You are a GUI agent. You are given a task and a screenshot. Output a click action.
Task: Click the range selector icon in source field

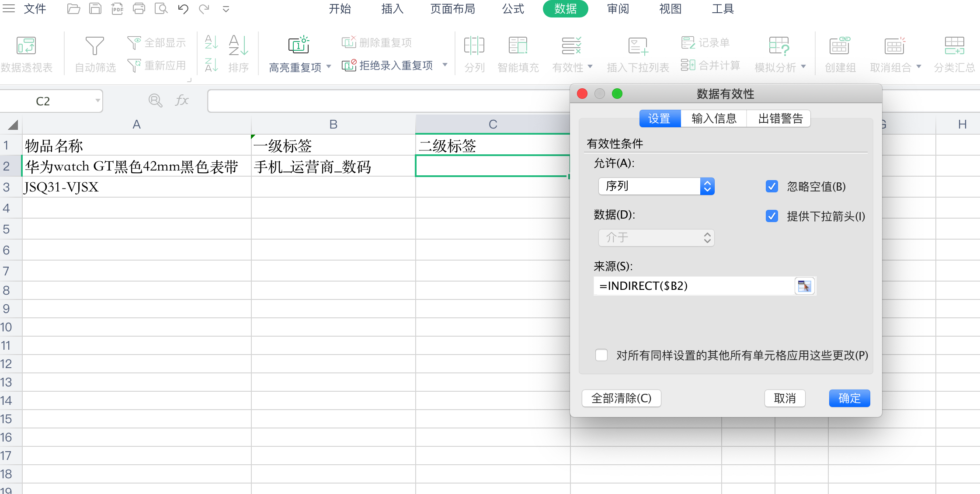point(804,286)
